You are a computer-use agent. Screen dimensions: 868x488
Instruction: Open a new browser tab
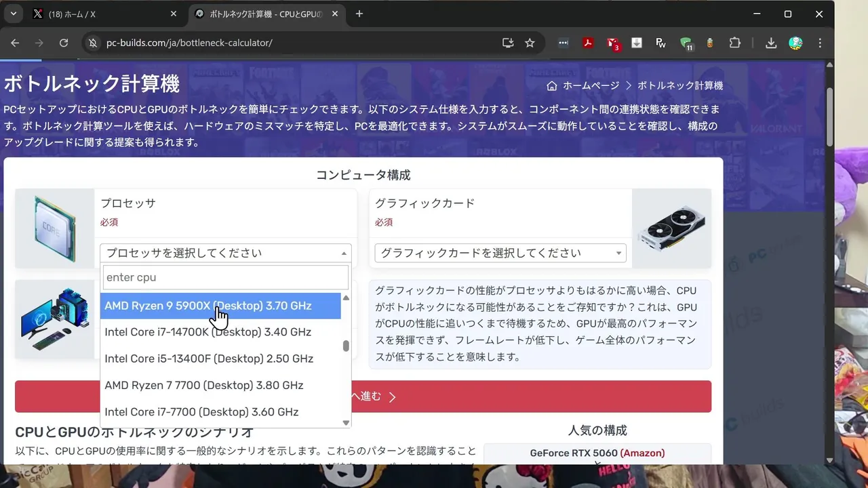359,14
